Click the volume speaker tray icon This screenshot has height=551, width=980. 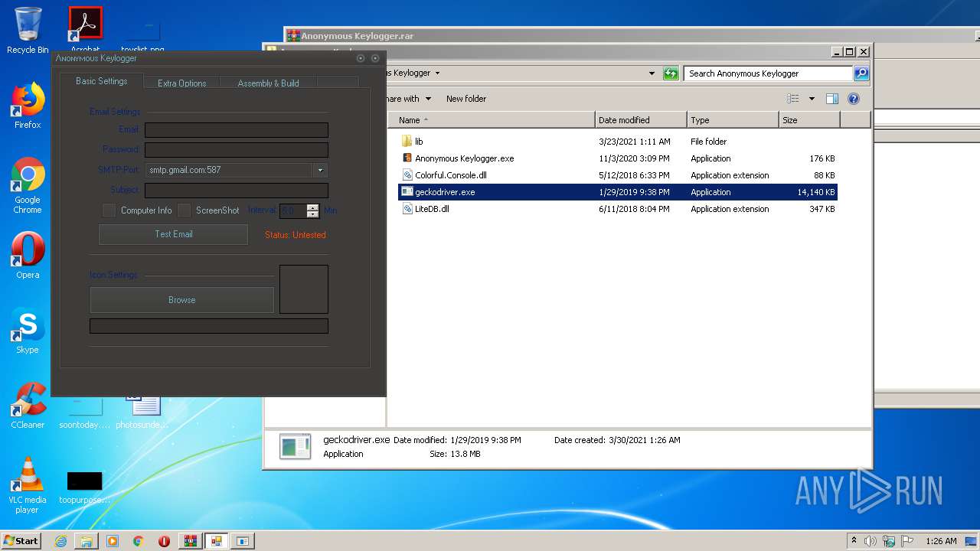pos(871,541)
